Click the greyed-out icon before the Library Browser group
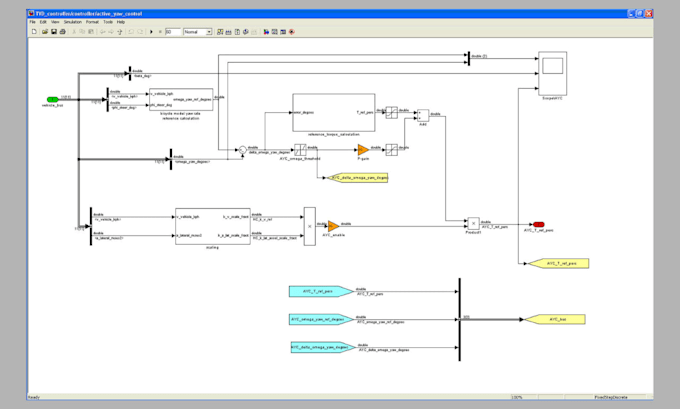This screenshot has height=409, width=680. pyautogui.click(x=254, y=32)
